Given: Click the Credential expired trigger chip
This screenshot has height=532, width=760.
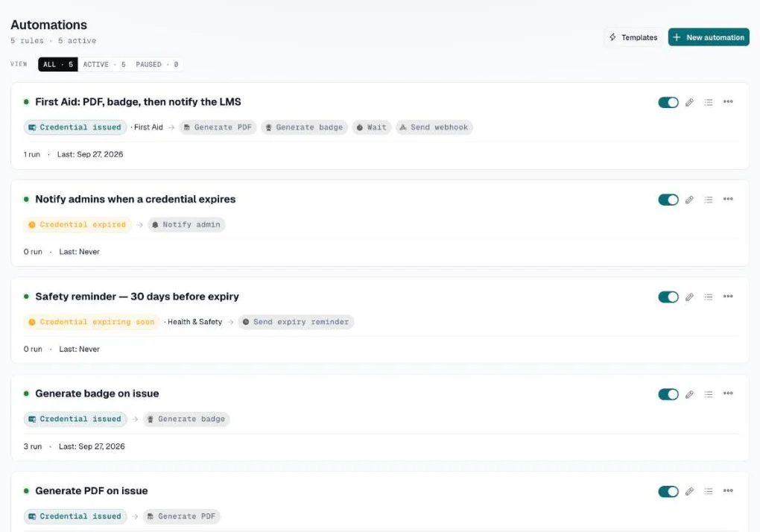Looking at the screenshot, I should (x=77, y=225).
